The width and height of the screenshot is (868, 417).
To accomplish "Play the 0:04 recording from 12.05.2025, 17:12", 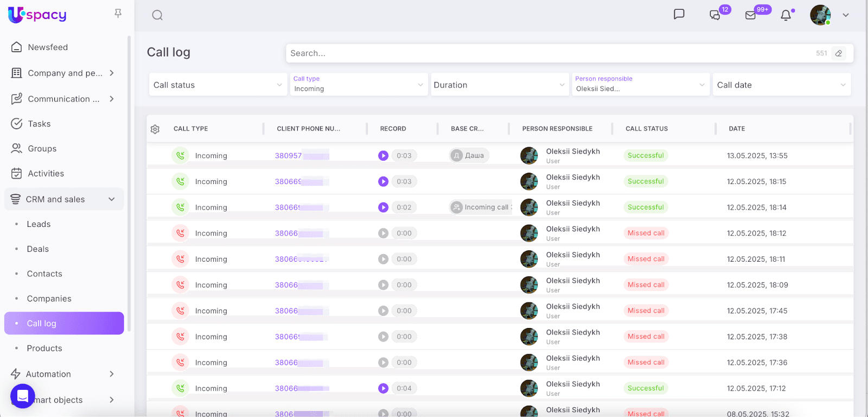I will pyautogui.click(x=384, y=388).
